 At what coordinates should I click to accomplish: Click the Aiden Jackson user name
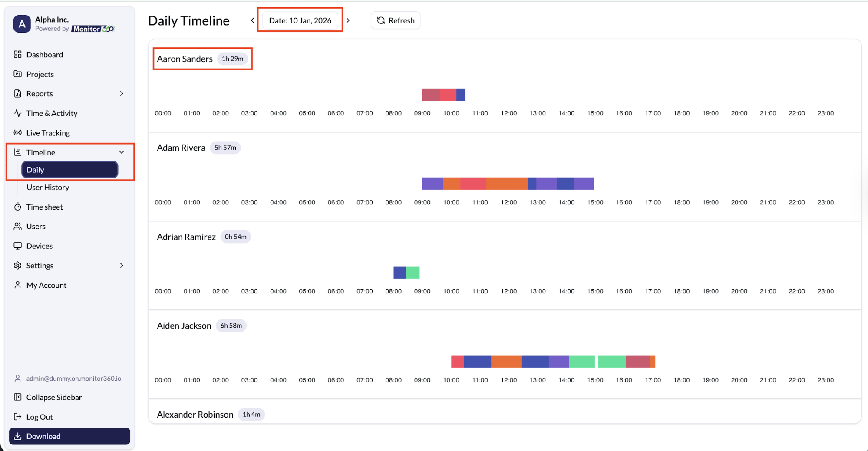pyautogui.click(x=184, y=326)
